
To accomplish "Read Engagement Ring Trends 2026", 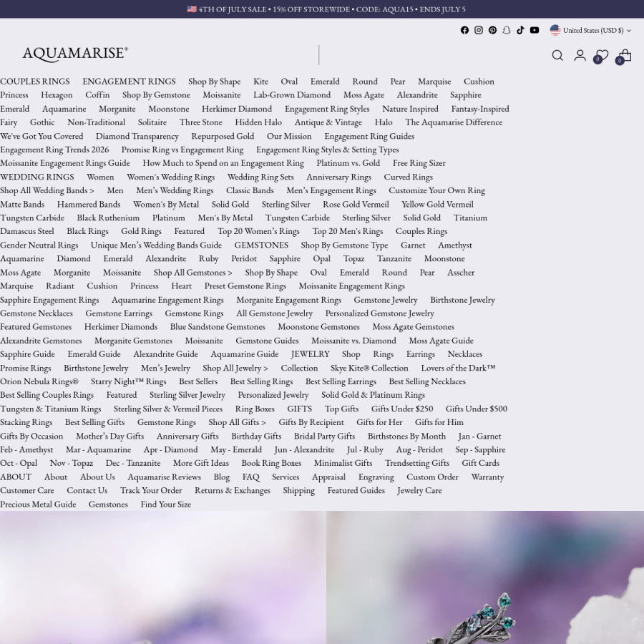I will [54, 150].
